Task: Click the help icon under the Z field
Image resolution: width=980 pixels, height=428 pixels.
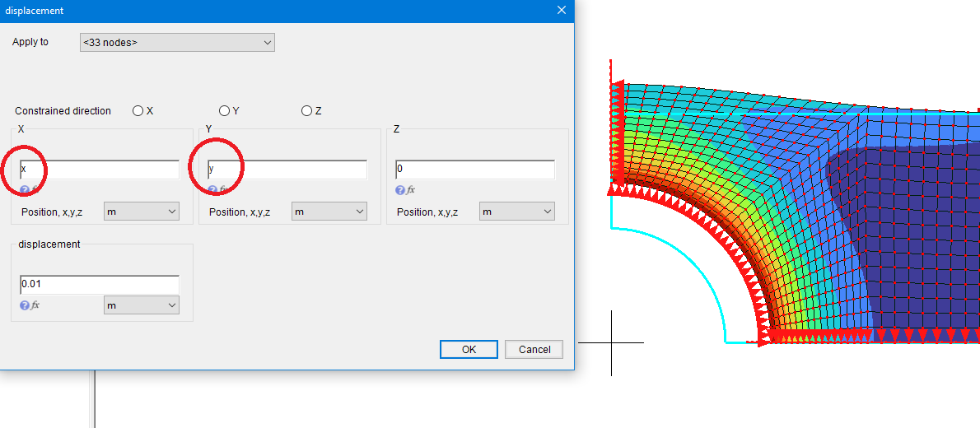Action: [x=400, y=190]
